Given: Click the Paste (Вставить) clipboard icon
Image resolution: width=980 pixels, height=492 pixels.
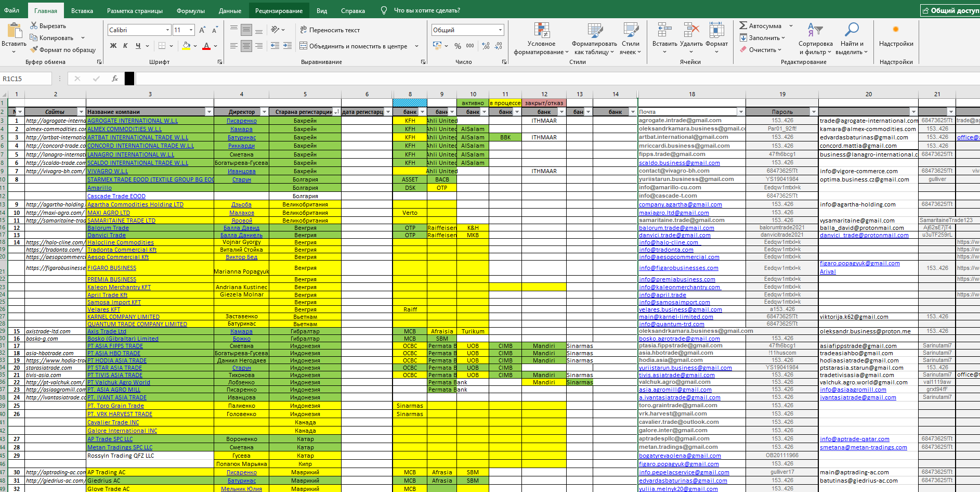Looking at the screenshot, I should click(x=14, y=31).
